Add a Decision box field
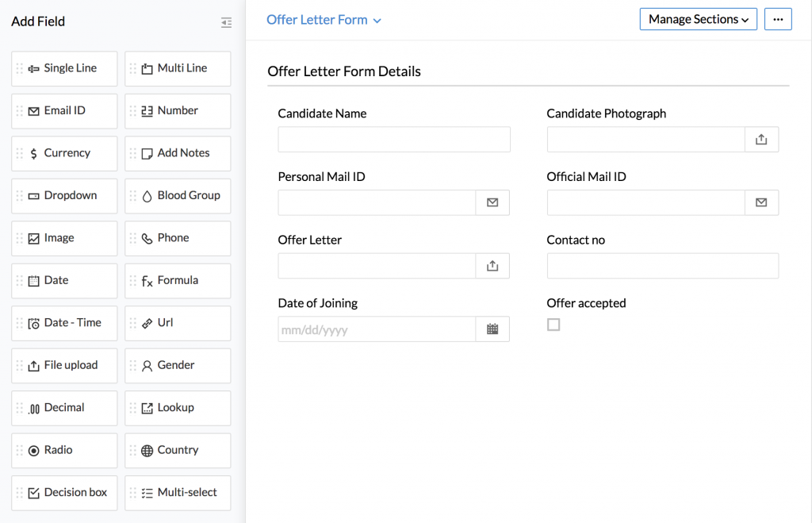 [65, 493]
